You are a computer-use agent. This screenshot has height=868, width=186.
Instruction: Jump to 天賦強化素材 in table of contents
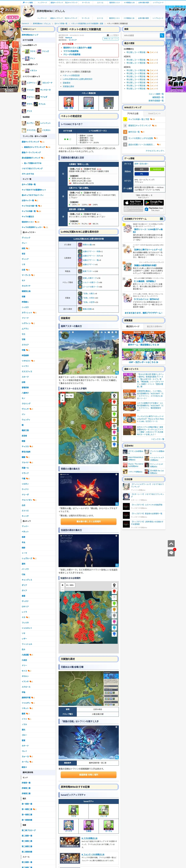pyautogui.click(x=68, y=87)
